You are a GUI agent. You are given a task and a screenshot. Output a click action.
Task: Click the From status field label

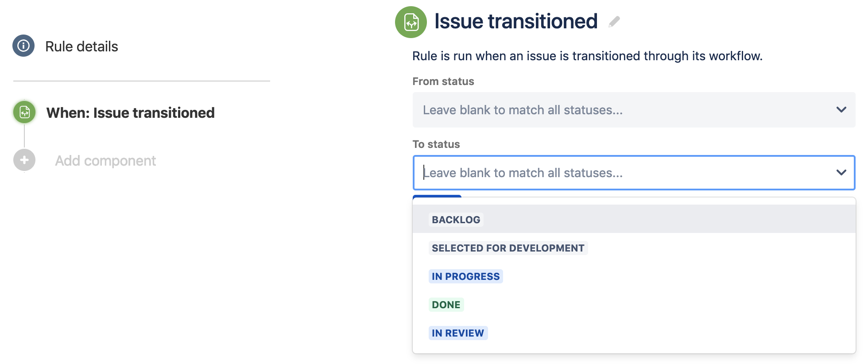pos(443,81)
